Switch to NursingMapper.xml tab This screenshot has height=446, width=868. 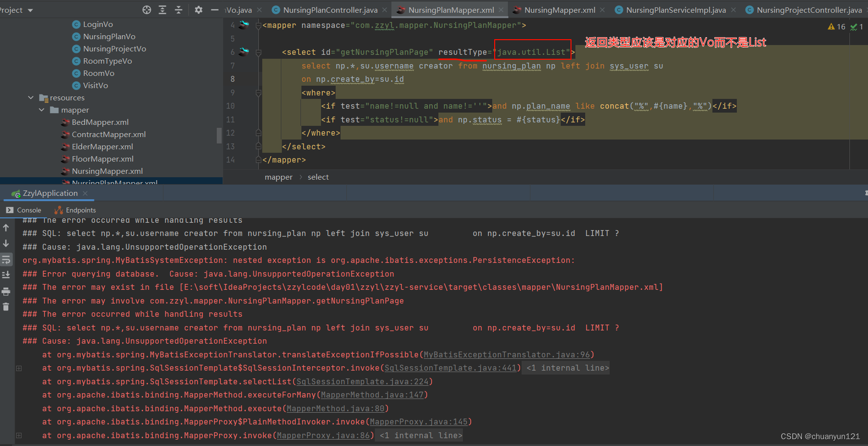(560, 10)
